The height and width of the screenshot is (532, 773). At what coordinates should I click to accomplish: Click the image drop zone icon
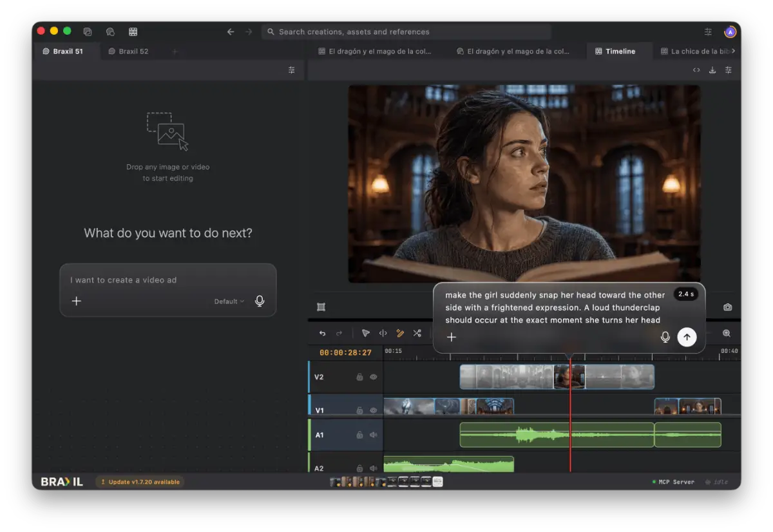click(167, 131)
